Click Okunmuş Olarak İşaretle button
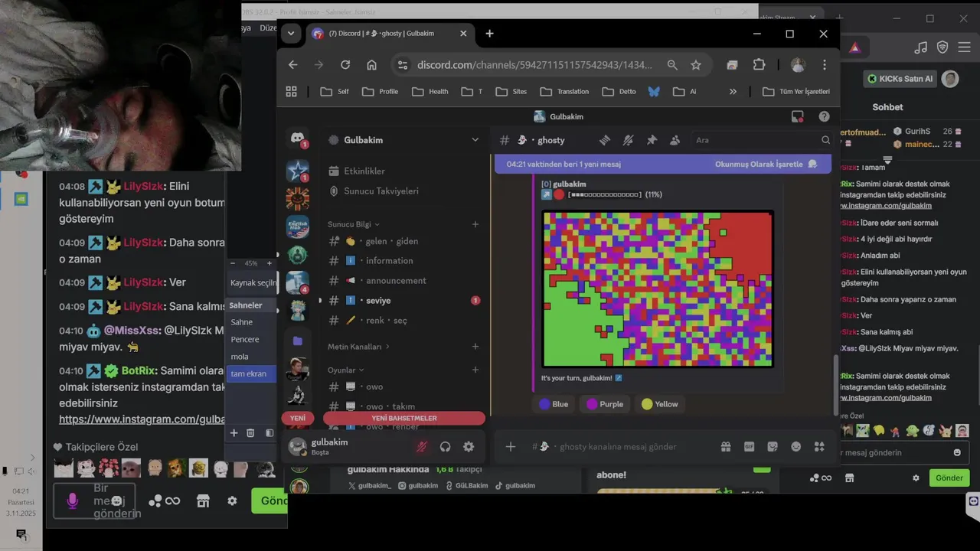The width and height of the screenshot is (980, 551). [766, 164]
